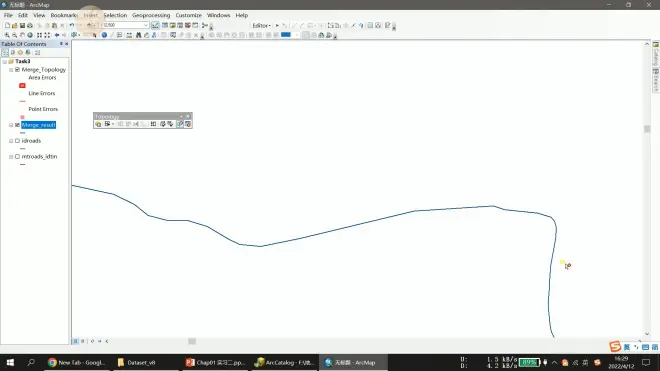This screenshot has width=660, height=371.
Task: Enable the idroads layer checkbox
Action: tap(17, 141)
